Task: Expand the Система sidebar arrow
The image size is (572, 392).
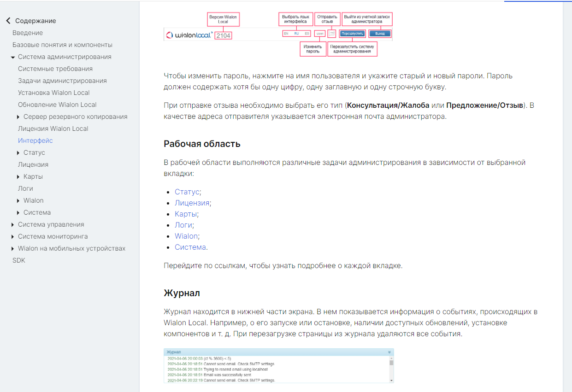Action: [18, 213]
